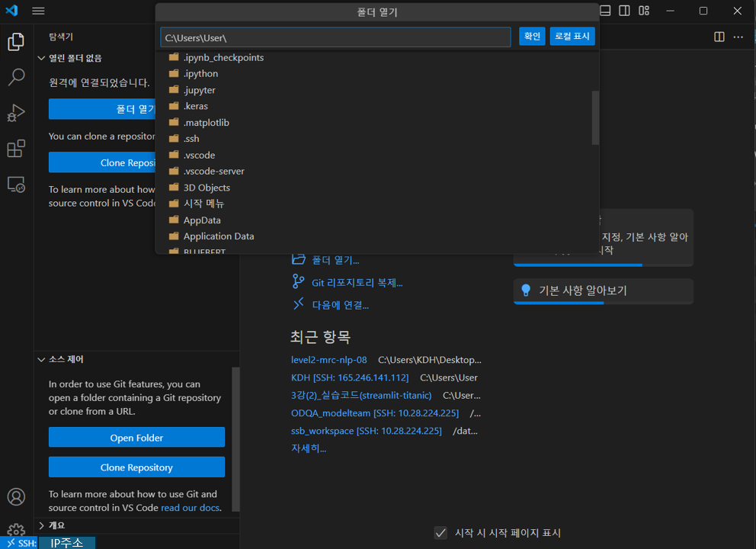
Task: Click the 로컬 표시 button
Action: 572,36
